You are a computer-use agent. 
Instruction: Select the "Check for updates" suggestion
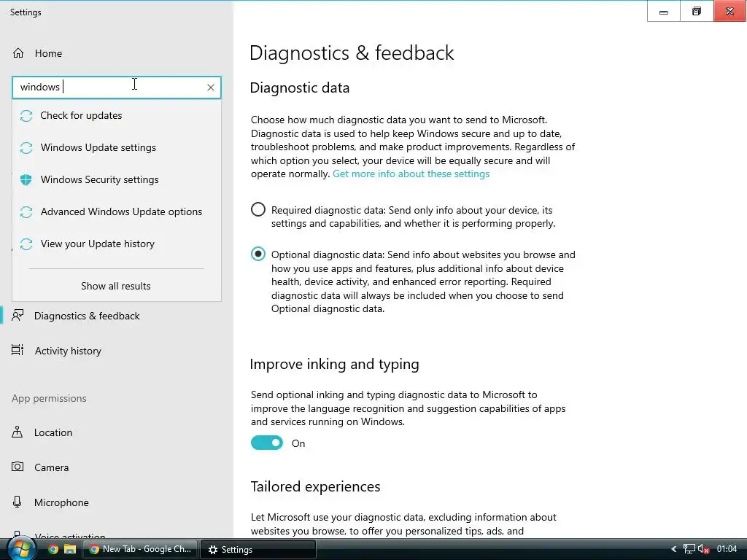click(116, 115)
